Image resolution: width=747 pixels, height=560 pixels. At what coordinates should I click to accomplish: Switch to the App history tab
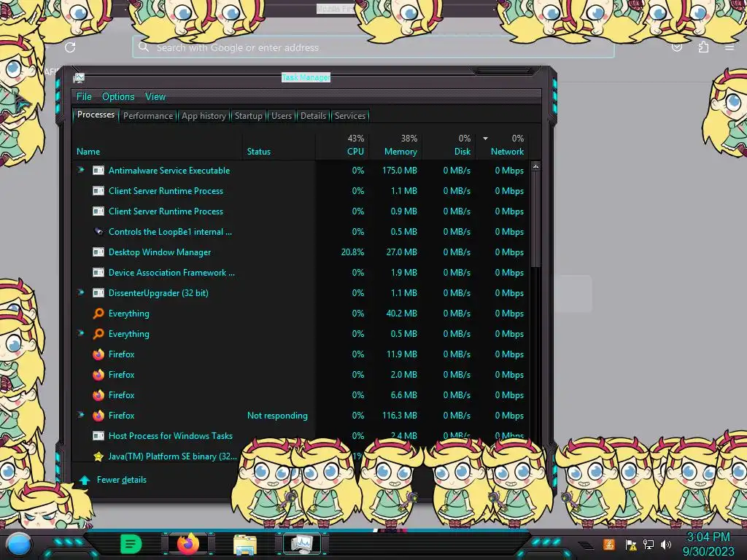tap(204, 116)
